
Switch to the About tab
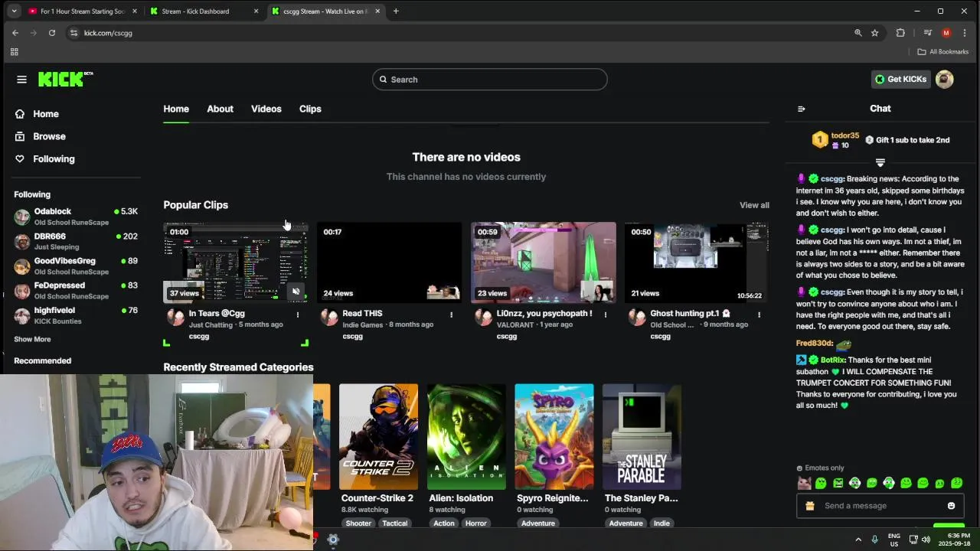[220, 109]
